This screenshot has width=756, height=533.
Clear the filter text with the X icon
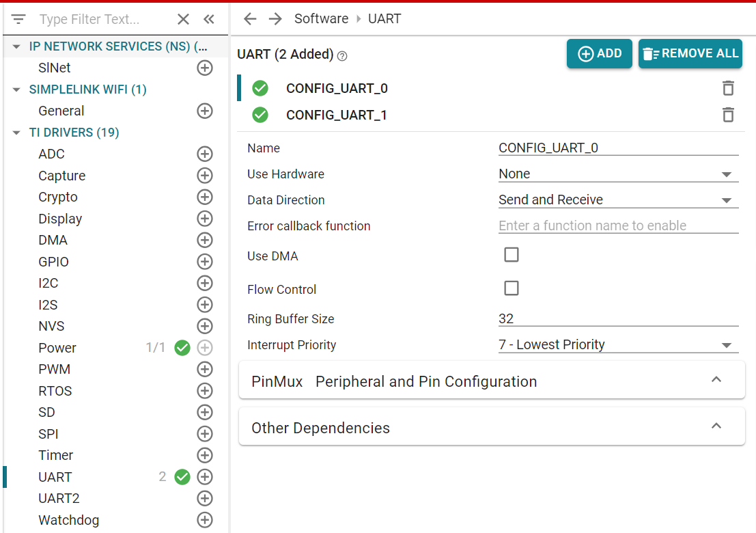coord(183,19)
